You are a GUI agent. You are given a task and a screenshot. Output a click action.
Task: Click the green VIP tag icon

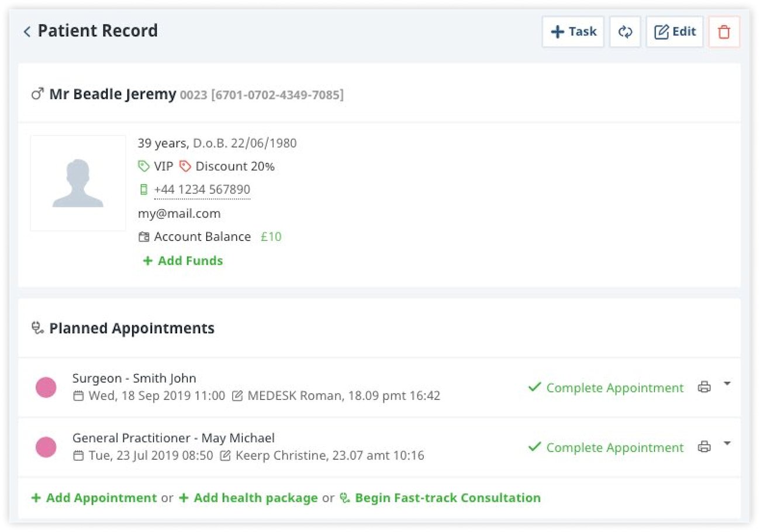coord(143,167)
